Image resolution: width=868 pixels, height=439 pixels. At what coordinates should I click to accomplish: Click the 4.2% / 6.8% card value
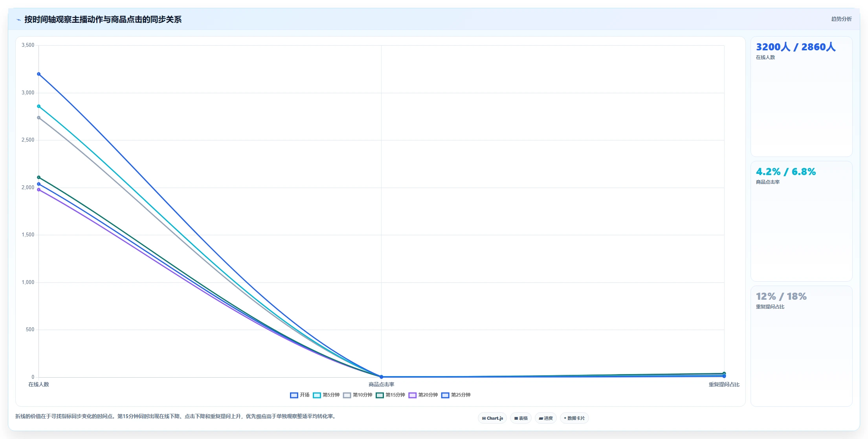786,172
